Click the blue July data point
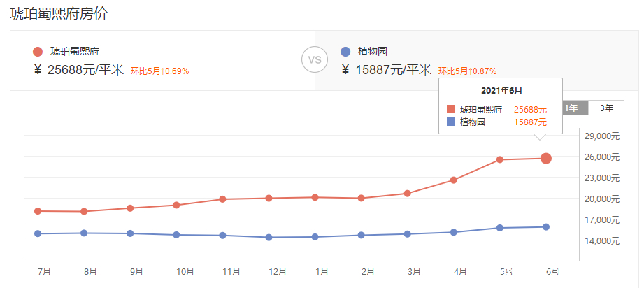 (x=38, y=233)
